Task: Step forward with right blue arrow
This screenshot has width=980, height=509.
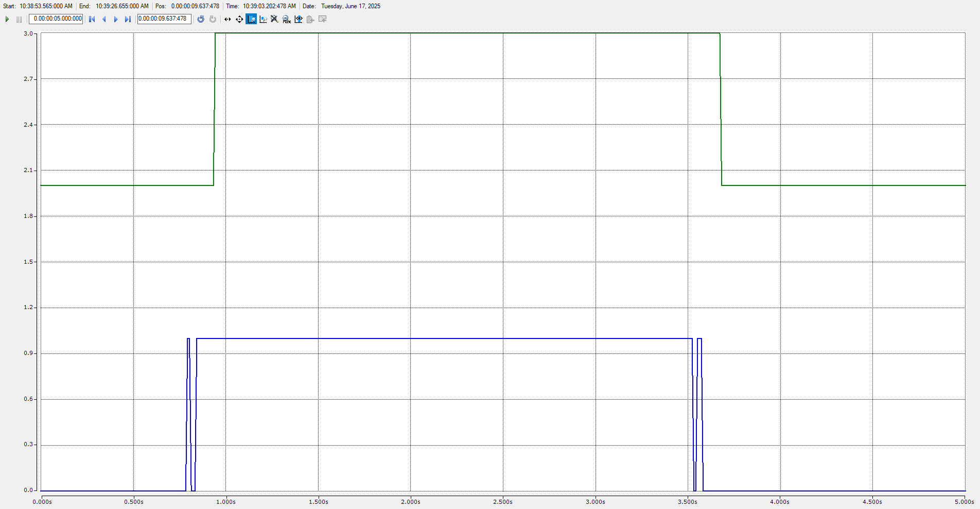Action: [116, 19]
